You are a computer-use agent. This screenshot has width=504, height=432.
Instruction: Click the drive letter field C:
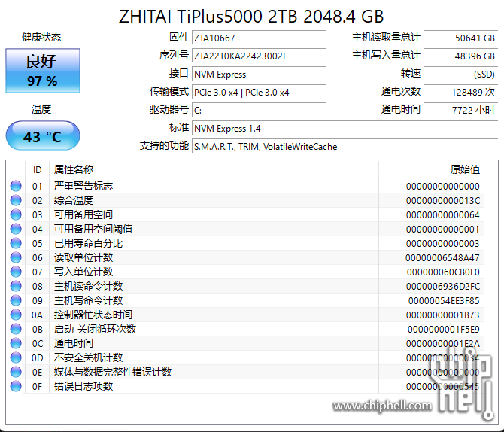click(x=259, y=110)
